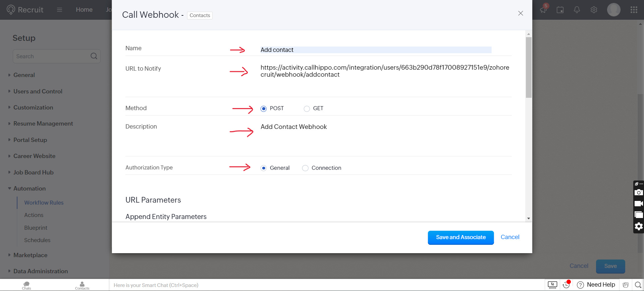Close the Call Webhook dialog
The width and height of the screenshot is (644, 291).
click(x=521, y=13)
